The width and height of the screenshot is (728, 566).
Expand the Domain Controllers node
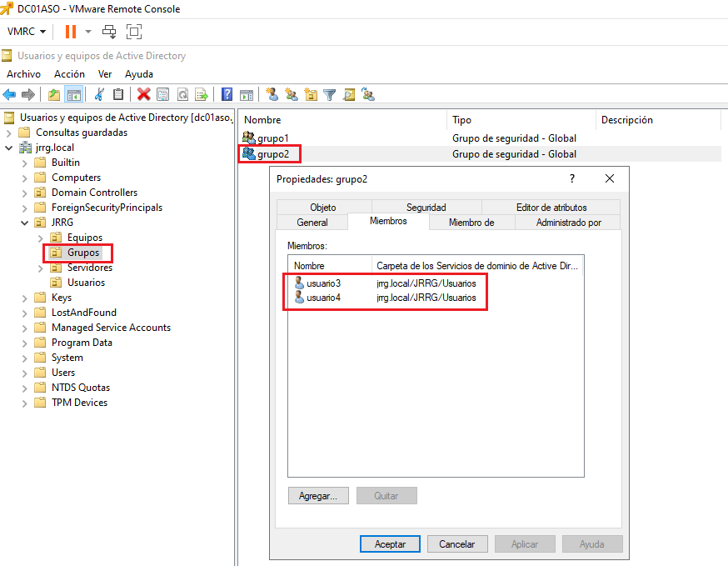25,193
